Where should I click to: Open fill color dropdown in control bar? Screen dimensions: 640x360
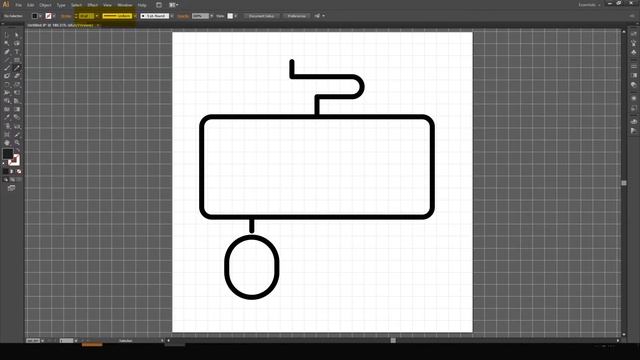[x=40, y=16]
